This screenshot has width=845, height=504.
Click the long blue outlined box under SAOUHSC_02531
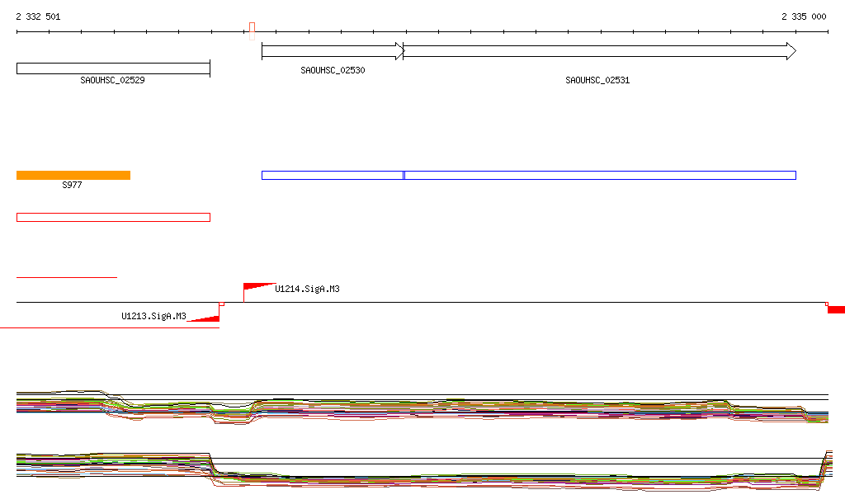(x=600, y=175)
